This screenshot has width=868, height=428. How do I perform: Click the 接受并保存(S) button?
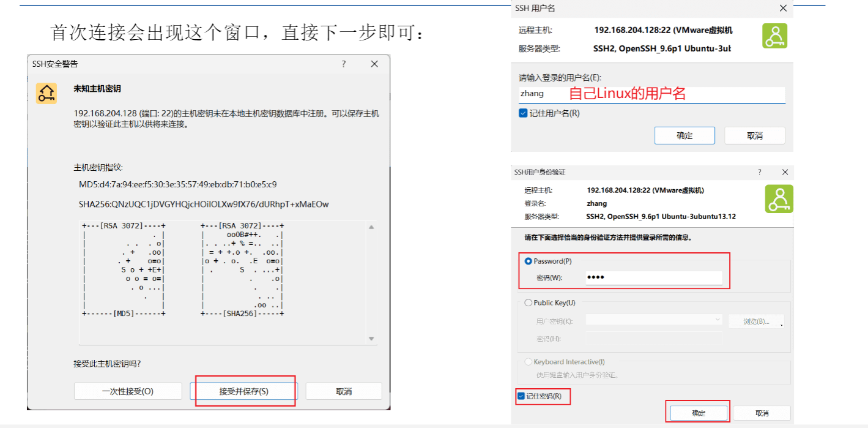pyautogui.click(x=244, y=391)
